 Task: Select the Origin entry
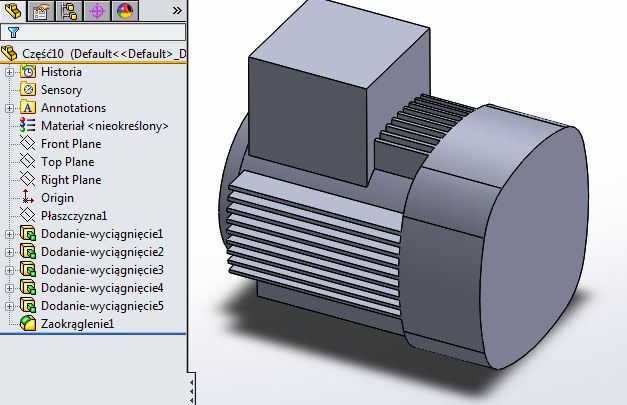pyautogui.click(x=57, y=198)
